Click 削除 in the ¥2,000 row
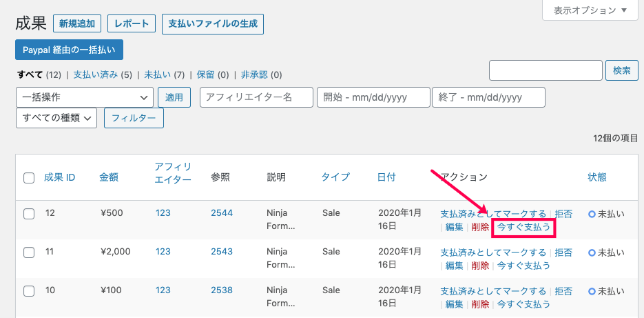The image size is (644, 318). [481, 266]
